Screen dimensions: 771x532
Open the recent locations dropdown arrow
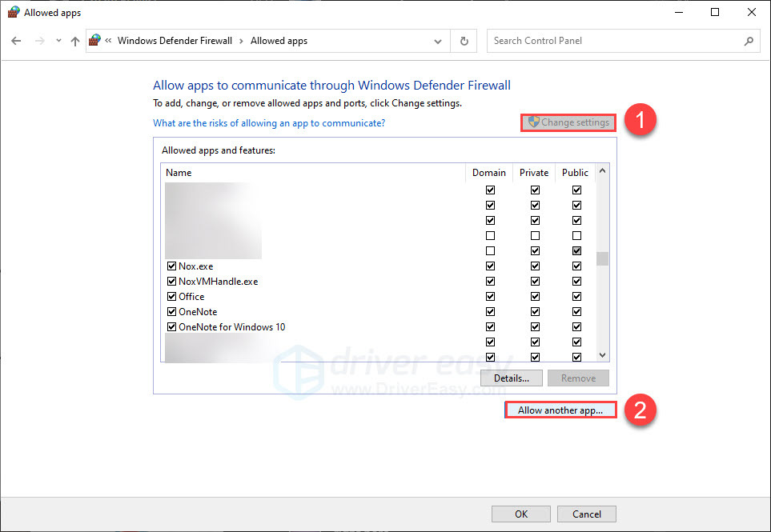pyautogui.click(x=58, y=41)
